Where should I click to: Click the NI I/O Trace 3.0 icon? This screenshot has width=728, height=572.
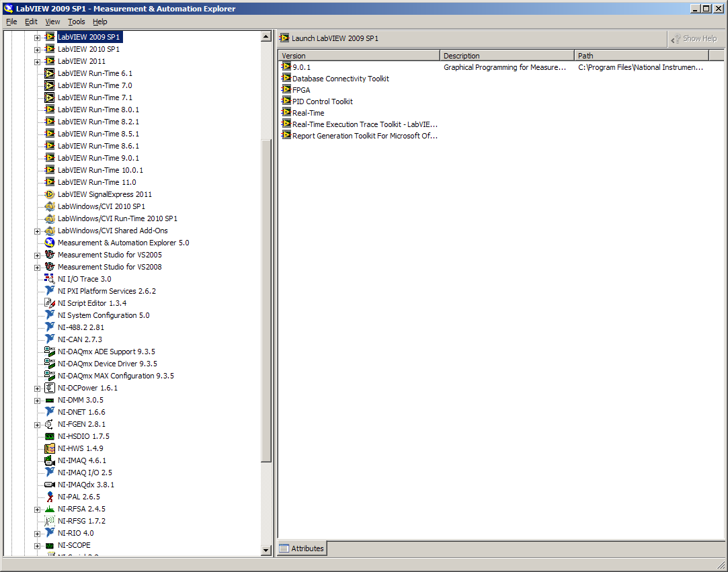[50, 278]
